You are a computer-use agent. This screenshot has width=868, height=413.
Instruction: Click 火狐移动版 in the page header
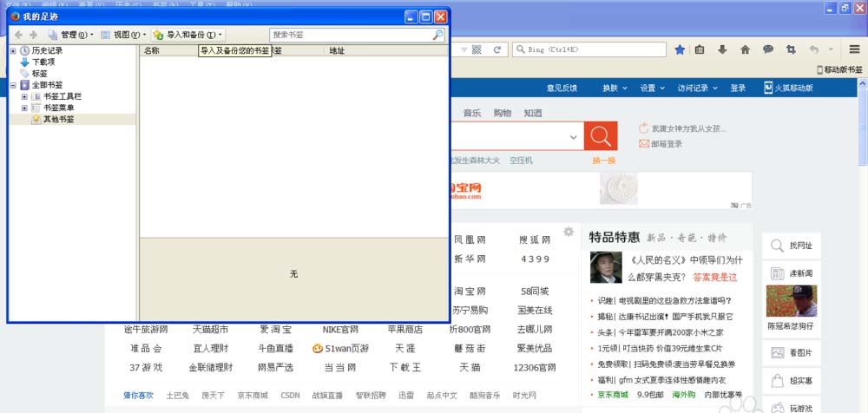pos(788,88)
